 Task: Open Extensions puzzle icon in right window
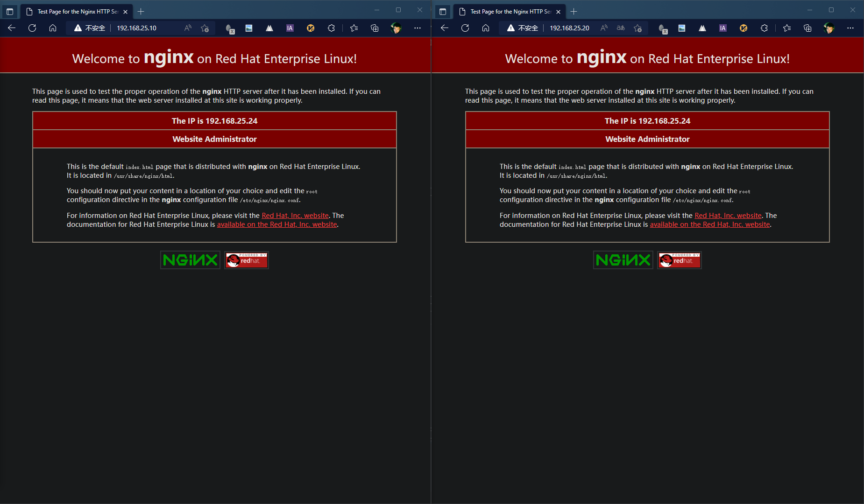coord(764,28)
